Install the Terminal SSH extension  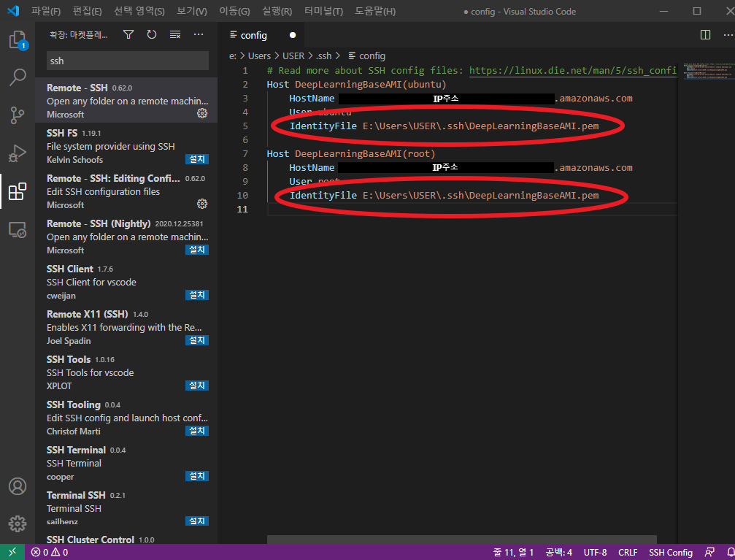tap(197, 521)
